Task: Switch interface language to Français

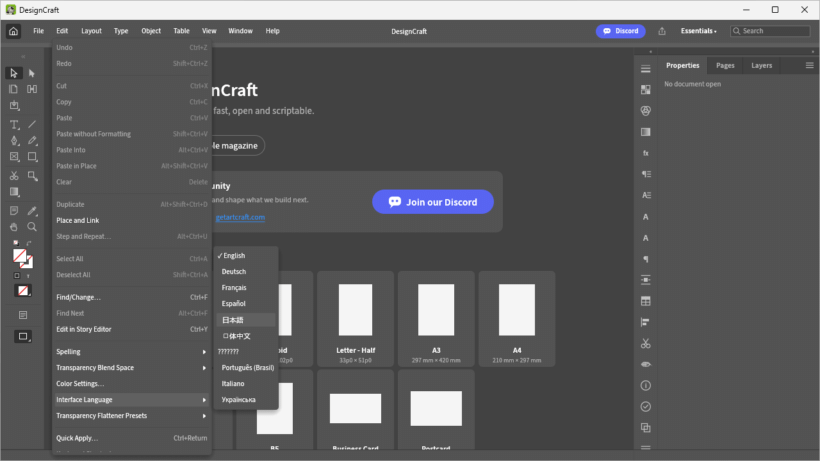Action: [x=246, y=287]
